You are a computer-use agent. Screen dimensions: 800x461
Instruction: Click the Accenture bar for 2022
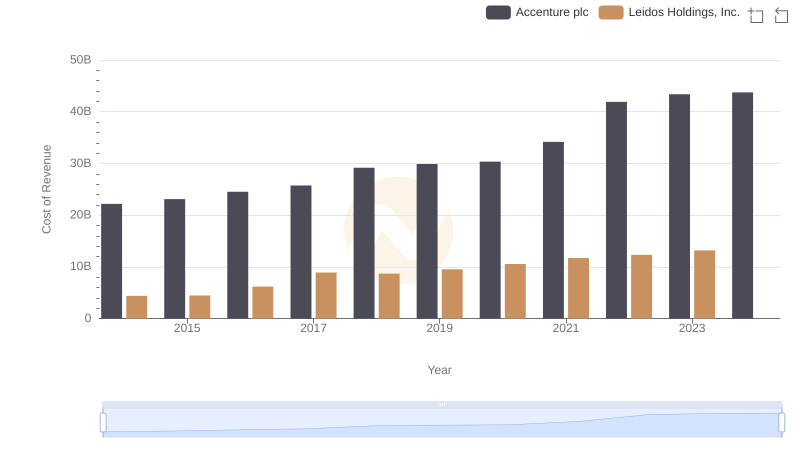tap(616, 210)
